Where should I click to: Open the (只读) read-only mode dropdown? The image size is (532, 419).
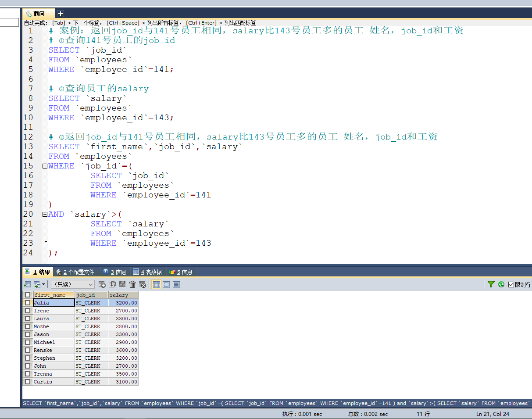click(72, 284)
